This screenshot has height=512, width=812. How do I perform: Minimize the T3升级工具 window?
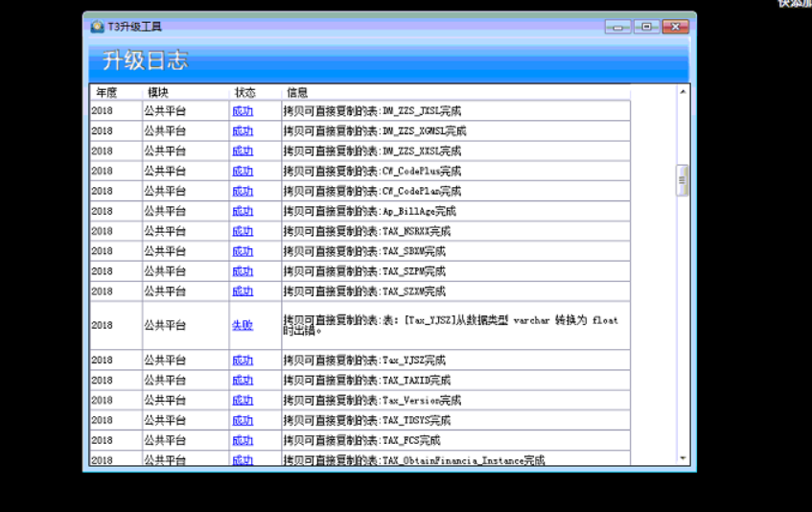point(617,27)
